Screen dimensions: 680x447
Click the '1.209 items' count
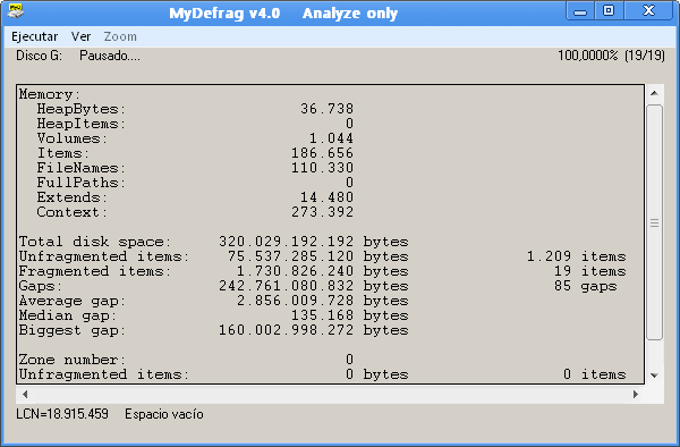(x=576, y=256)
